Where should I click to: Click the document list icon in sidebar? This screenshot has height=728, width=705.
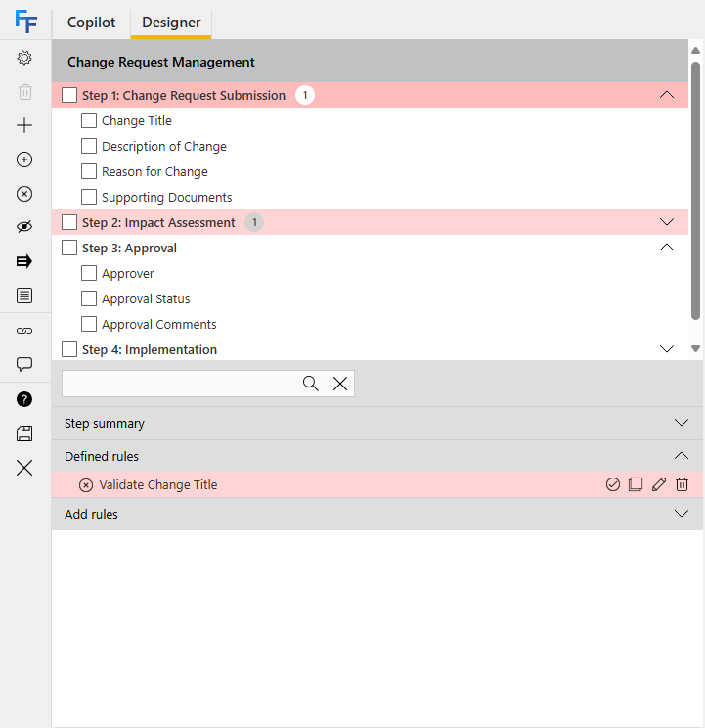(x=24, y=296)
